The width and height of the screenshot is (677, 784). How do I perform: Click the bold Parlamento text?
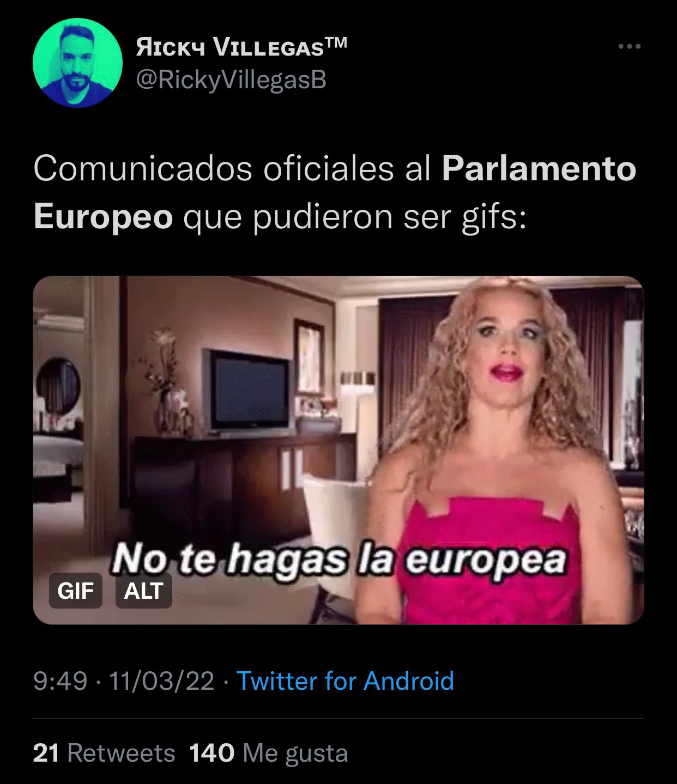click(x=539, y=168)
